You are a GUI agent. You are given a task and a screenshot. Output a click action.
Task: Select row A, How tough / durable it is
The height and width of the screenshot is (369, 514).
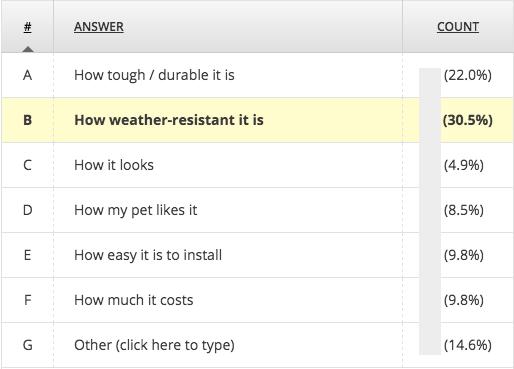coord(257,75)
